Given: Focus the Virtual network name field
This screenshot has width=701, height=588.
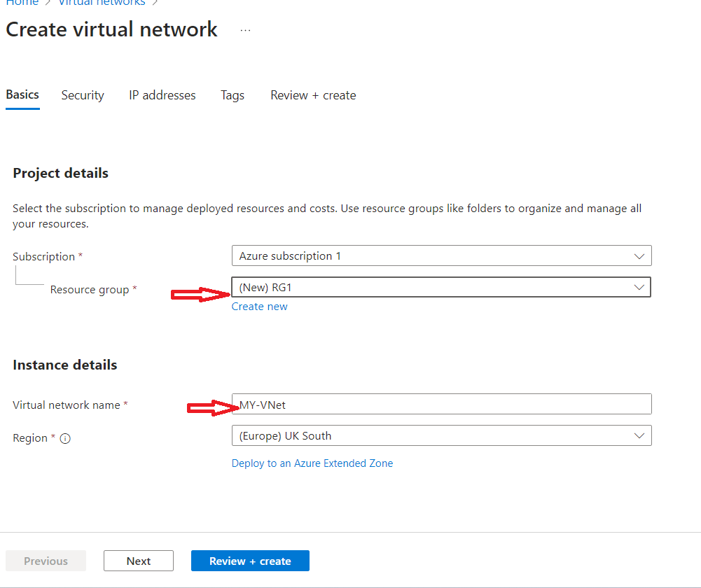Looking at the screenshot, I should pos(441,405).
